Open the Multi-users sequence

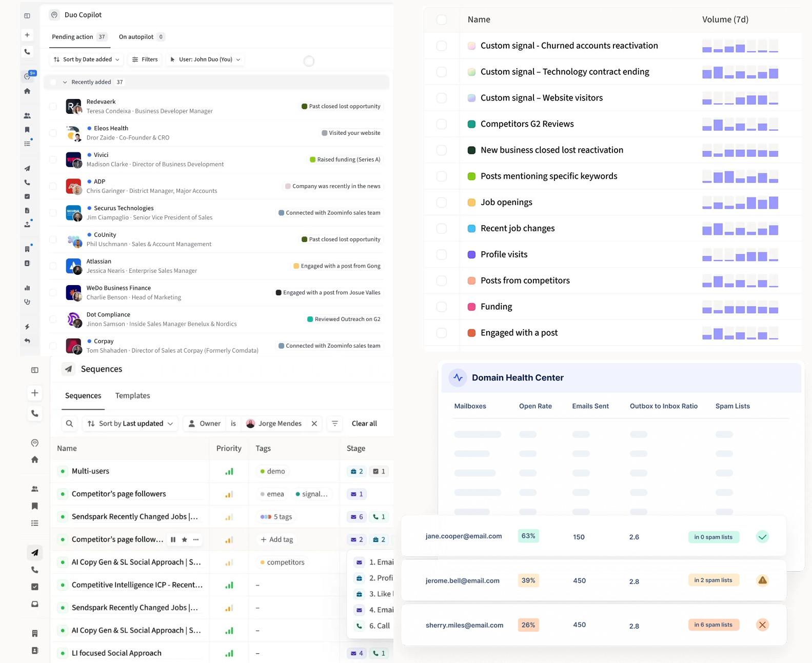click(x=90, y=471)
